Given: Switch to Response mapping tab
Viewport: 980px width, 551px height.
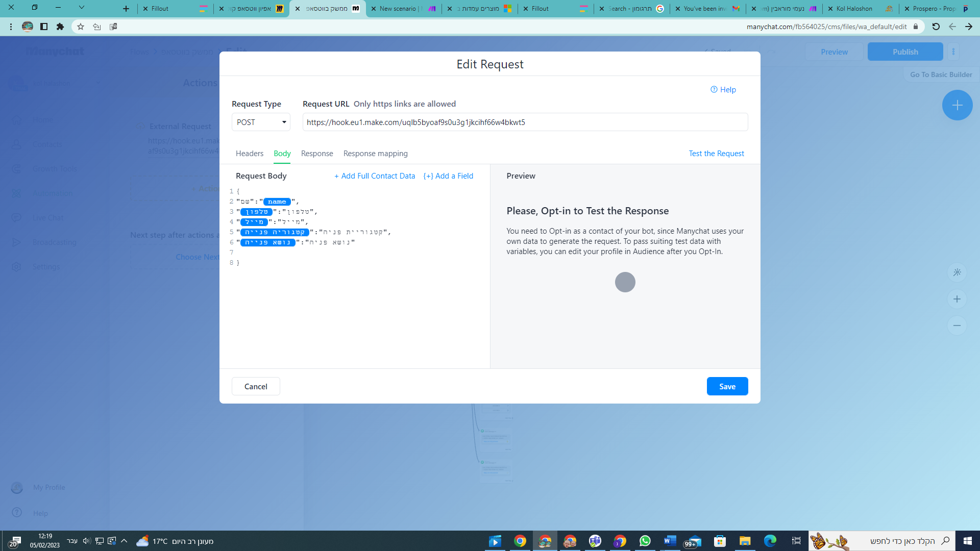Looking at the screenshot, I should point(375,154).
